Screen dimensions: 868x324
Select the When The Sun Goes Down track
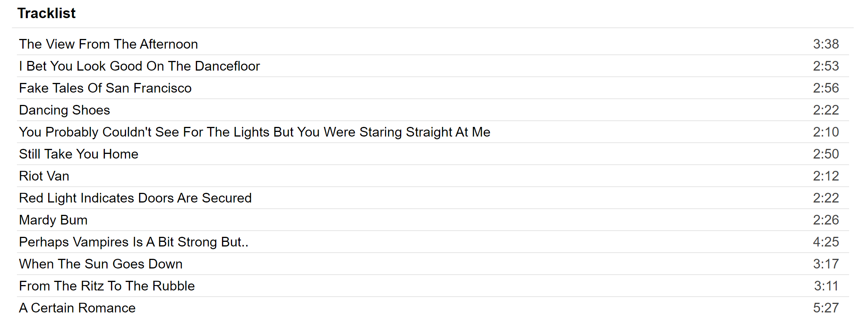click(x=101, y=264)
